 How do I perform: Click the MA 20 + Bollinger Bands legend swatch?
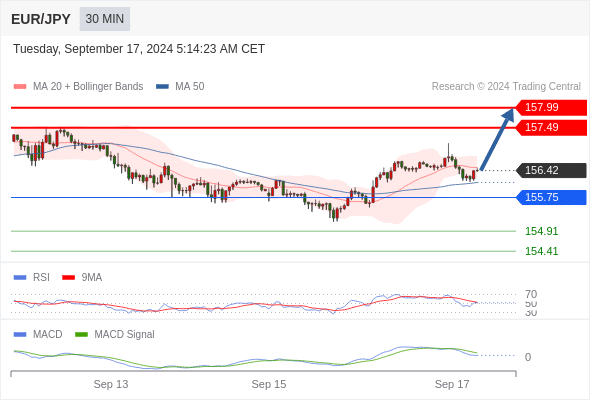[20, 87]
